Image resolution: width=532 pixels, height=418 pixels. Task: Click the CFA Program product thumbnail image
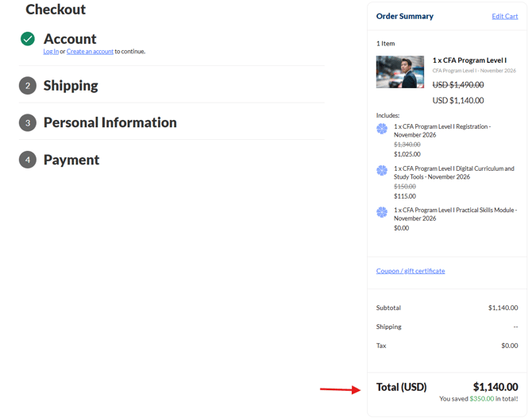[x=400, y=72]
